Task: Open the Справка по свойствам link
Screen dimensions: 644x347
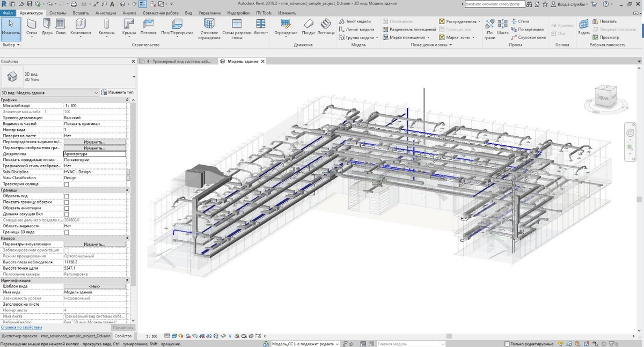Action: tap(21, 327)
